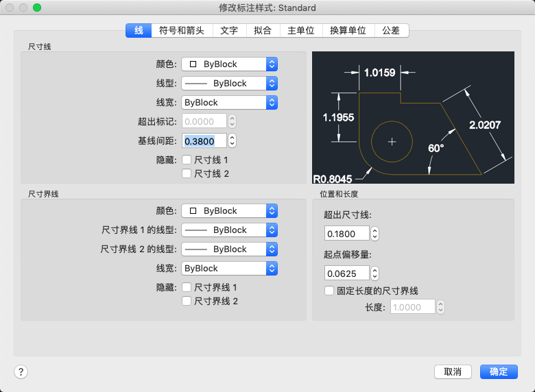Viewport: 535px width, 392px height.
Task: Click the green zoom window button
Action: coord(37,8)
